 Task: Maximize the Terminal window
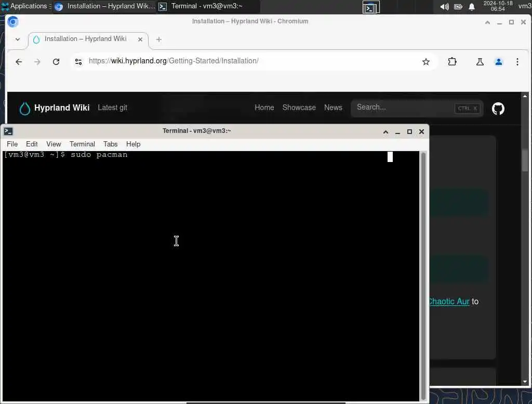click(x=409, y=131)
